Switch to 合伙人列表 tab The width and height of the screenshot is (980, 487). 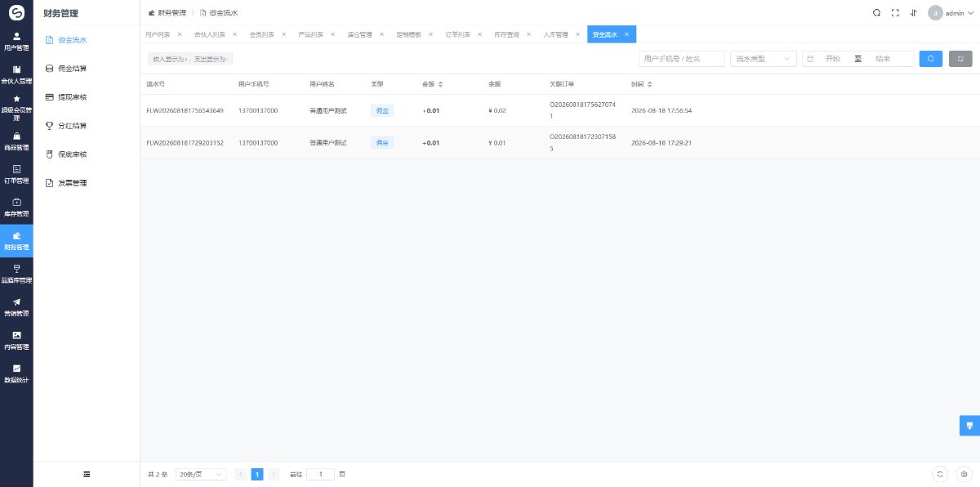coord(210,34)
